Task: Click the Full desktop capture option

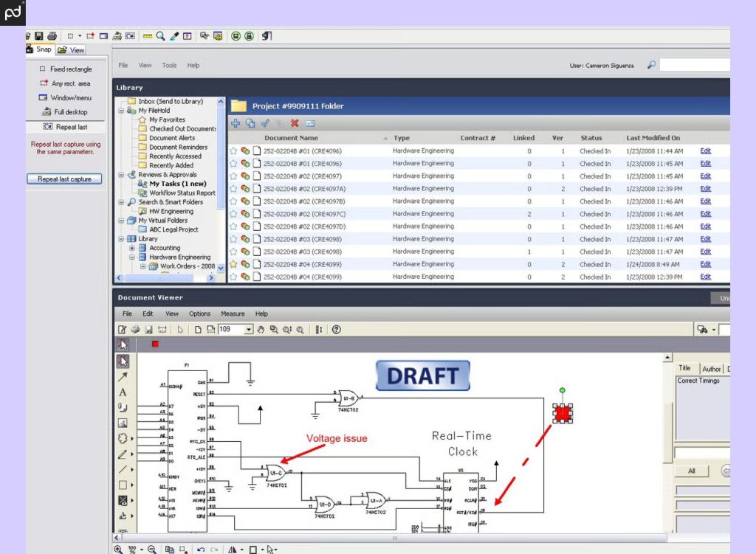Action: point(65,112)
